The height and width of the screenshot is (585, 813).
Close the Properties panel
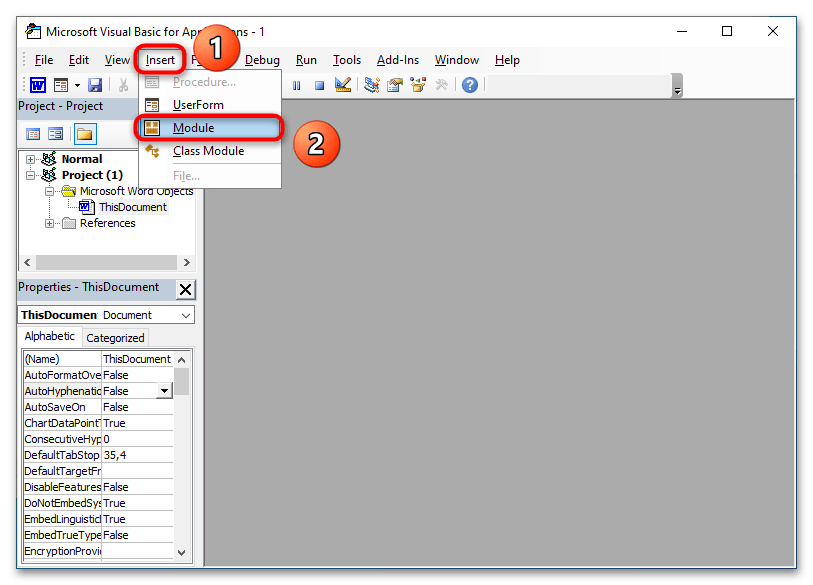click(186, 289)
